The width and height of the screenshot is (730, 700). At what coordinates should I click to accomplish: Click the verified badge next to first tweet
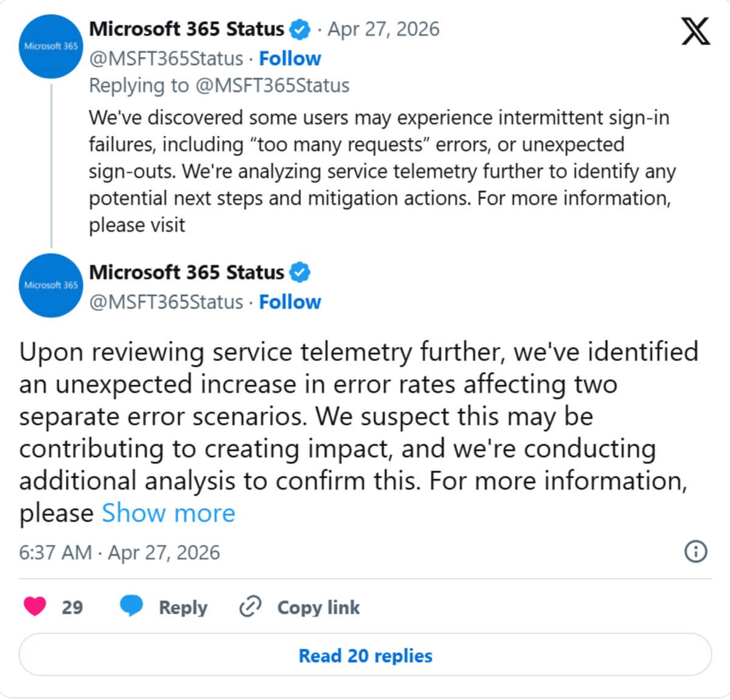(x=299, y=28)
